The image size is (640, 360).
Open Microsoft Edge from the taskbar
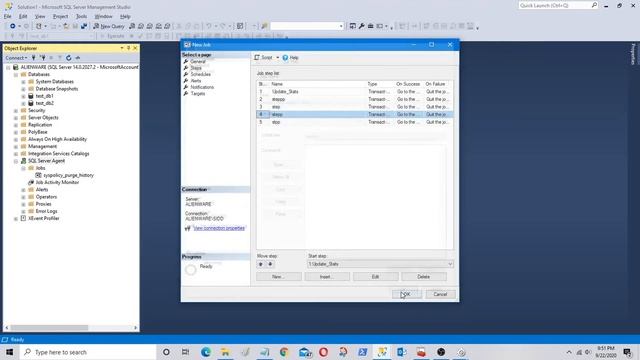coord(205,352)
